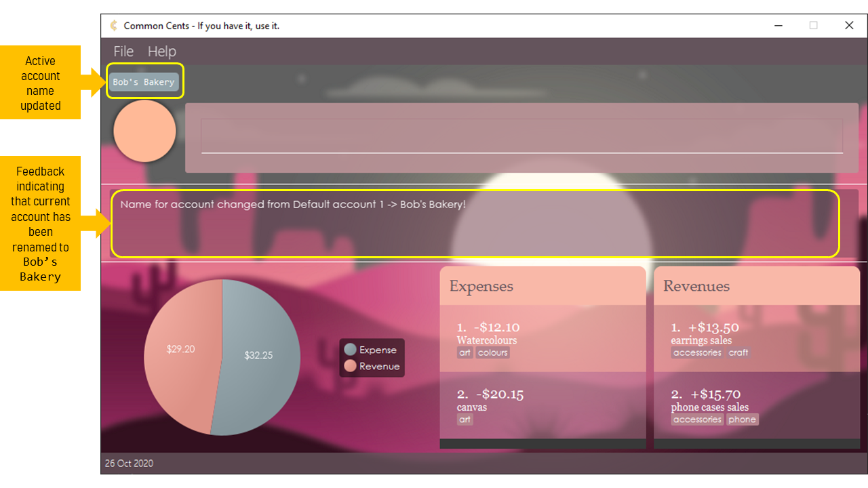The image size is (868, 488).
Task: Click the -$12.10 expense amount
Action: 498,327
